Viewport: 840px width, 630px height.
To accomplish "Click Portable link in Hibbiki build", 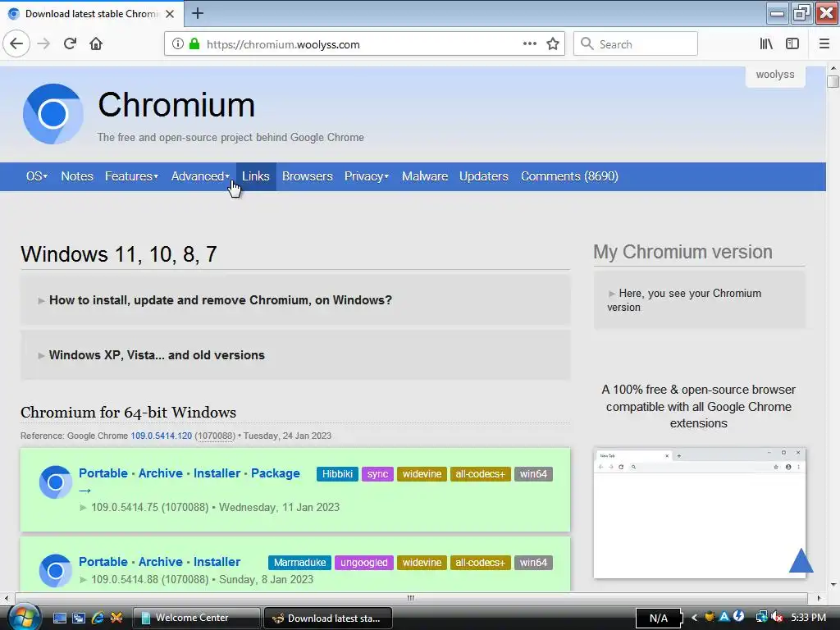I will click(x=103, y=473).
